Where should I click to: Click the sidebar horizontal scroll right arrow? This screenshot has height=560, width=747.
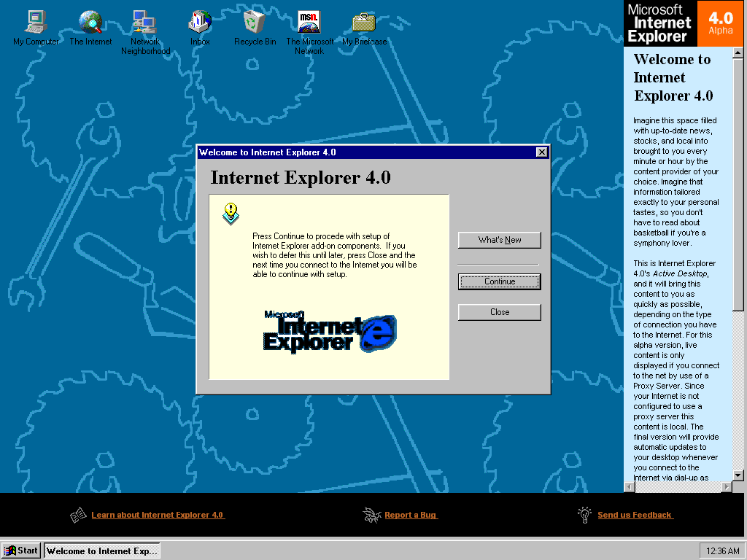[727, 486]
